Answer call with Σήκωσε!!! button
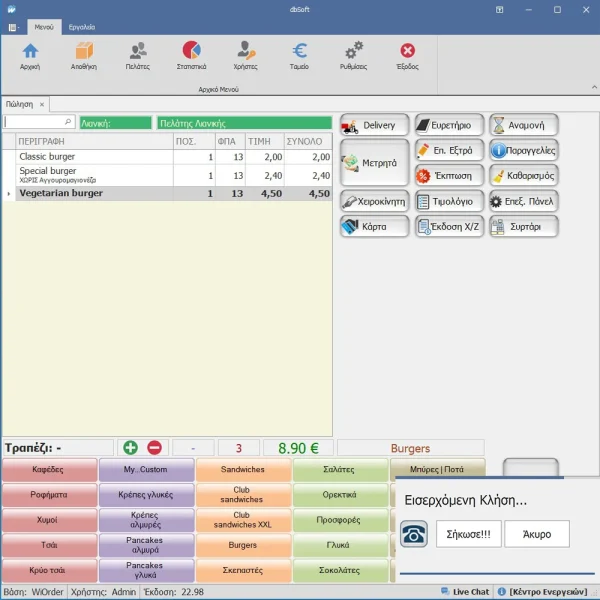Image resolution: width=600 pixels, height=600 pixels. (468, 534)
